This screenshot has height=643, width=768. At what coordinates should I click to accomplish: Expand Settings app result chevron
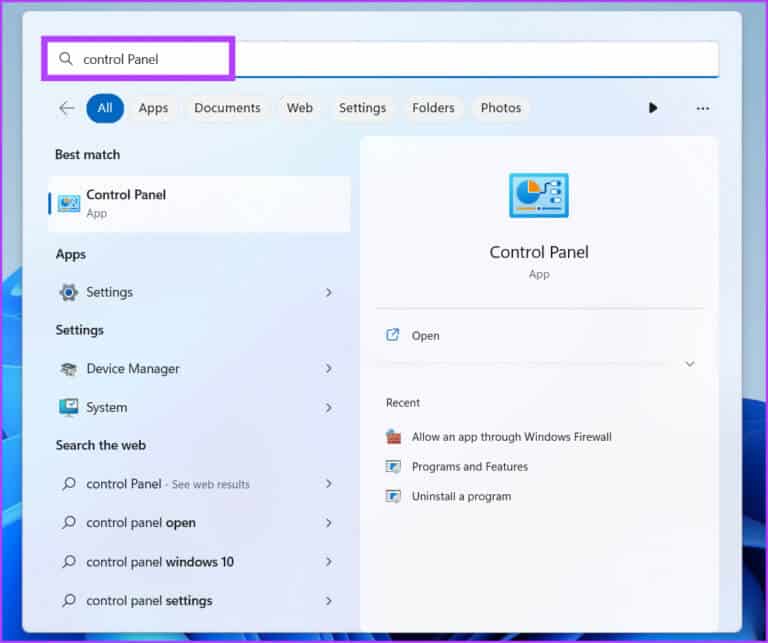coord(329,292)
